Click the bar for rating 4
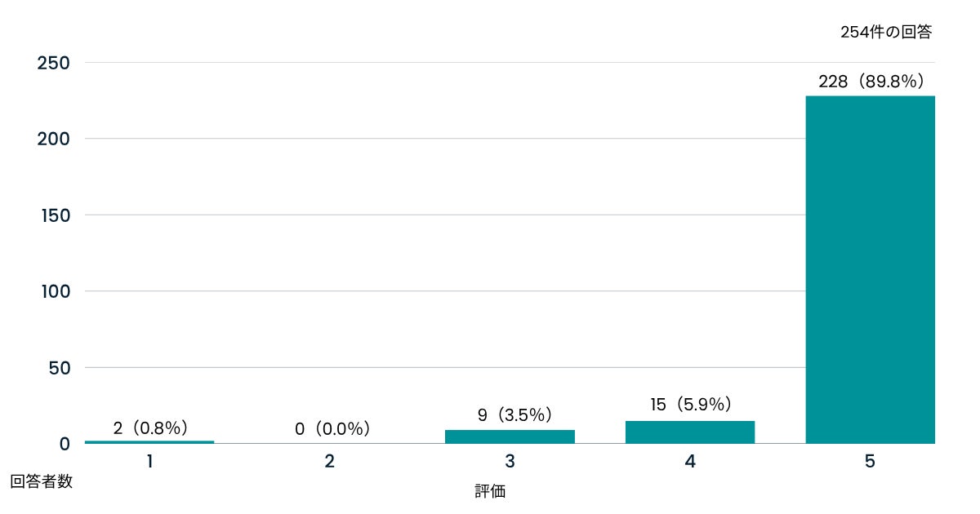The image size is (980, 514). pos(690,432)
